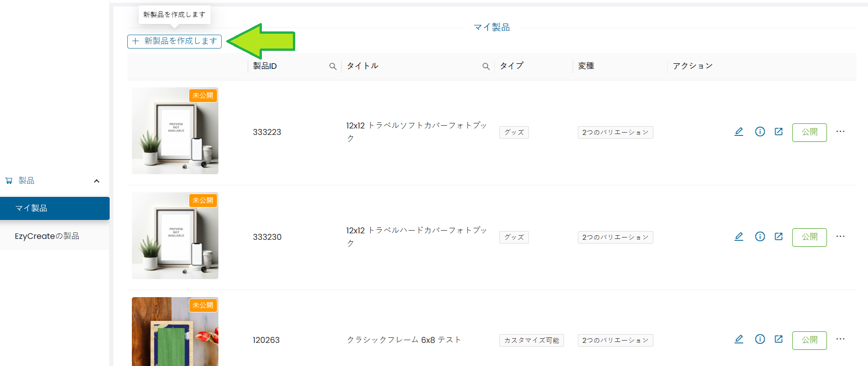This screenshot has width=868, height=366.
Task: Open more options menu for product 333223
Action: coord(840,132)
